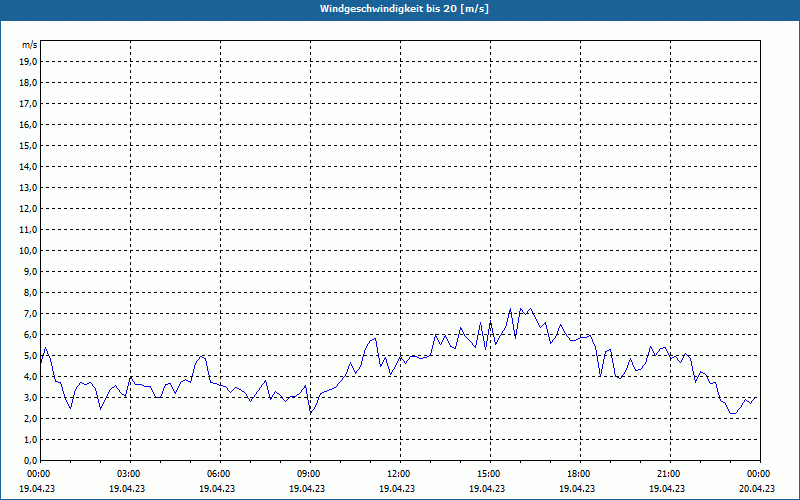Click the time label '12:00'

click(400, 474)
